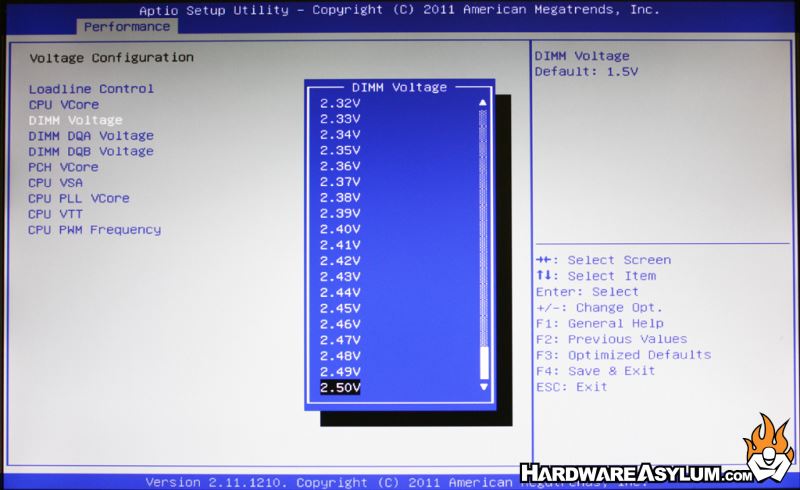800x490 pixels.
Task: Click the DIMM Voltage list scrollbar thumb
Action: pos(484,363)
